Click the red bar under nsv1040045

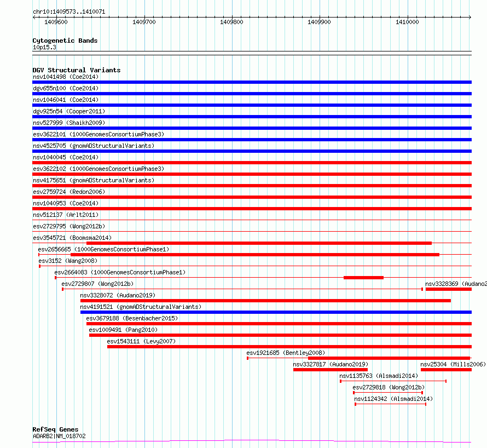pos(252,163)
